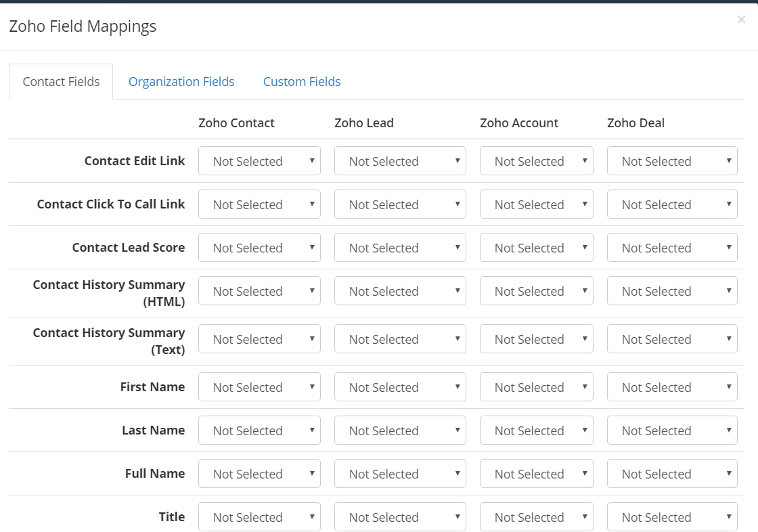
Task: Open Zoho Deal dropdown for Contact Lead Score
Action: (673, 248)
